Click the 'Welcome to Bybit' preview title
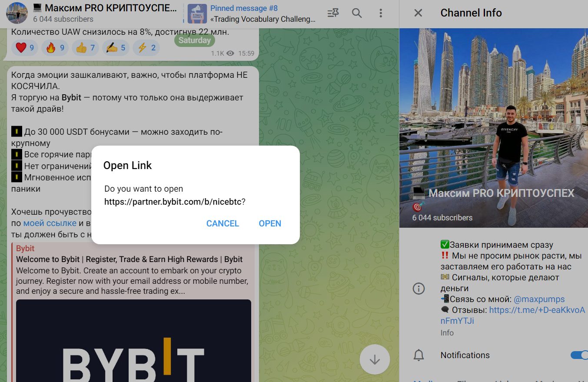 coord(130,259)
